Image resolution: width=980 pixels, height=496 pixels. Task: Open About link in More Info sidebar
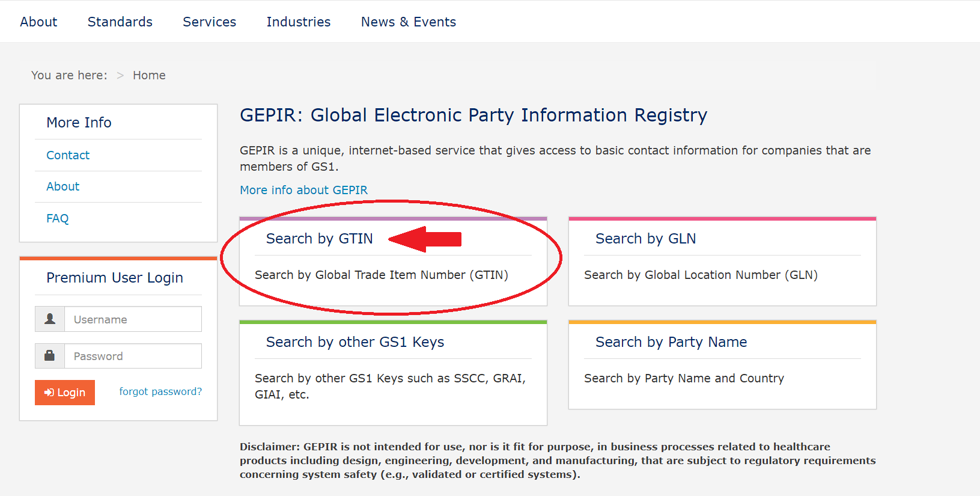pyautogui.click(x=63, y=186)
